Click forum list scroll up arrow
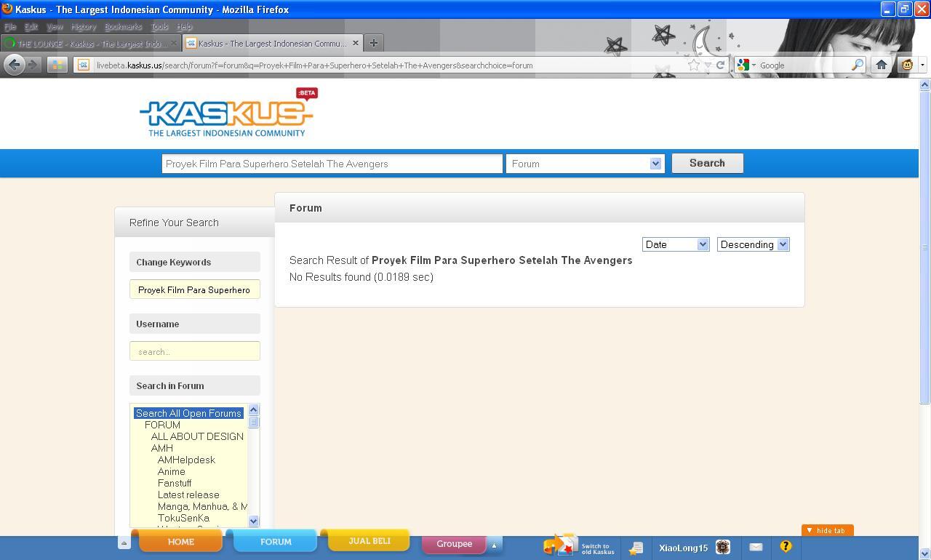The image size is (931, 560). click(x=253, y=409)
